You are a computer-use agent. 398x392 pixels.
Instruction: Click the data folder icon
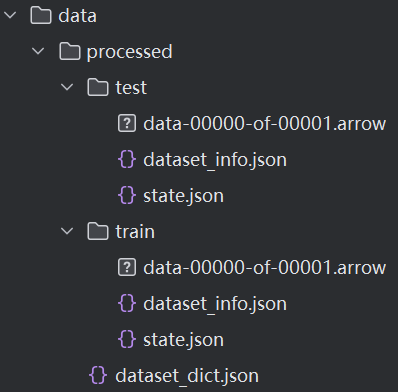(x=41, y=15)
